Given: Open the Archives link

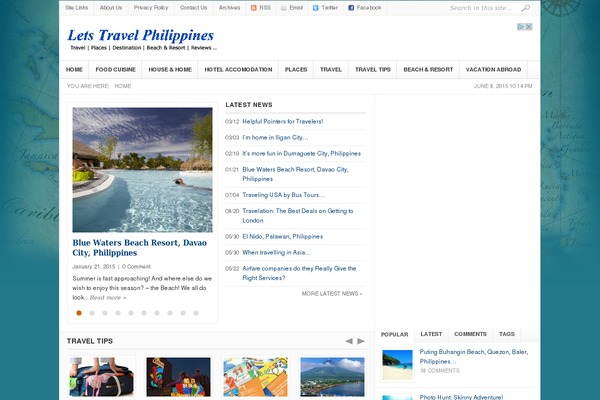Looking at the screenshot, I should coord(229,8).
